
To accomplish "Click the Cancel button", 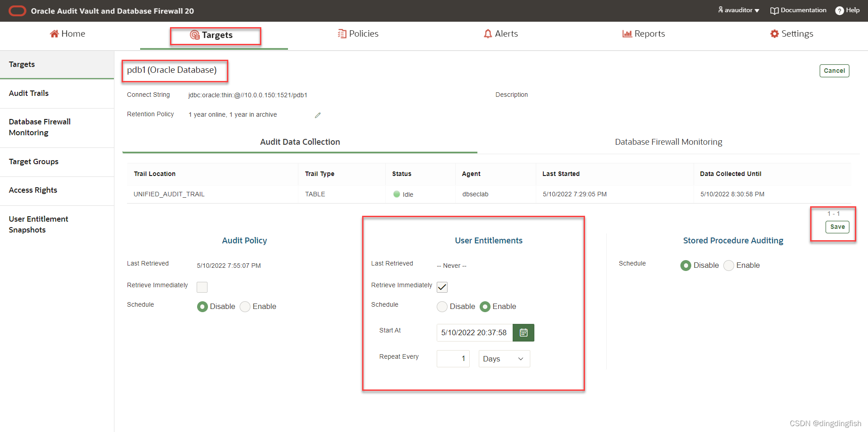I will click(x=834, y=71).
